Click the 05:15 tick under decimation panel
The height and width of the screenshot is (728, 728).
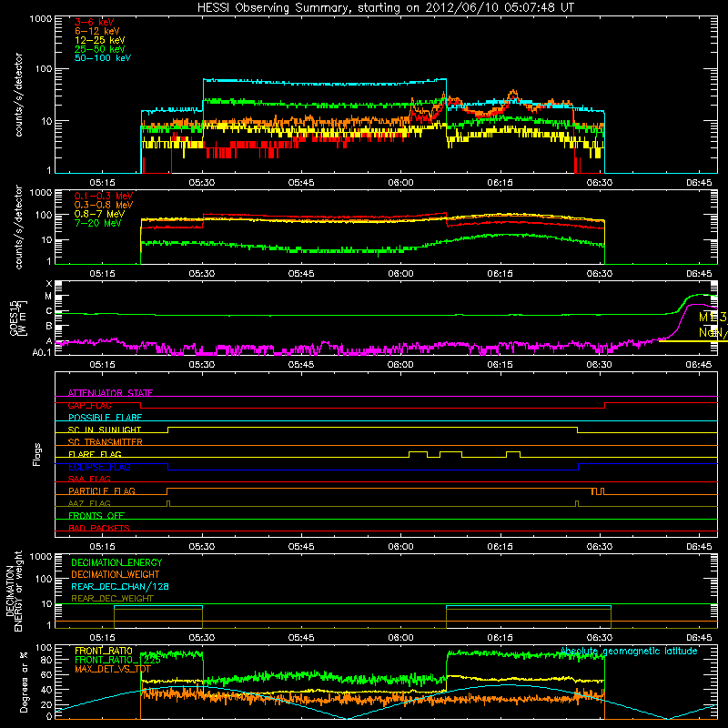pyautogui.click(x=102, y=638)
